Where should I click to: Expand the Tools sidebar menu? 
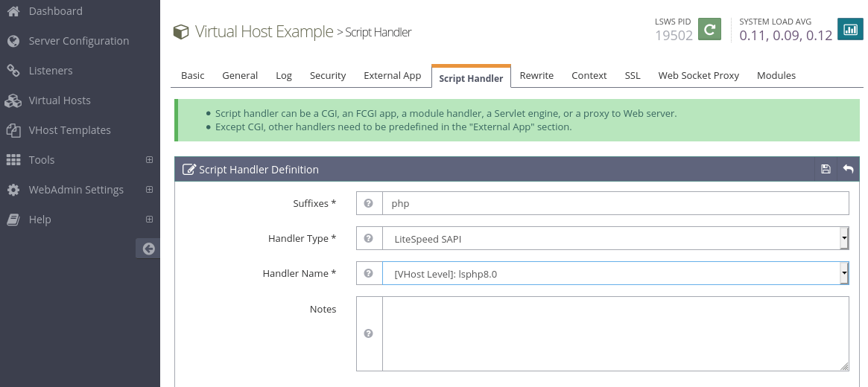coord(149,160)
